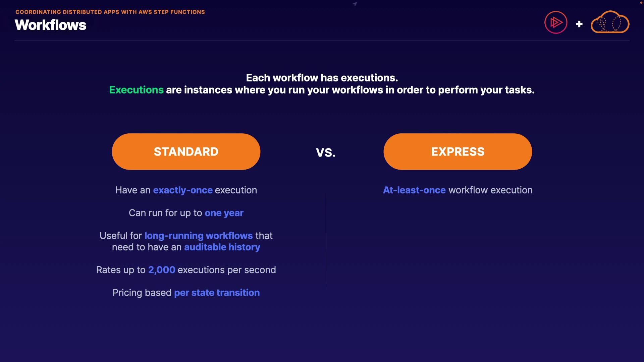Screen dimensions: 644x362
Task: Select the 'exactly-once' highlighted text
Action: pos(183,190)
